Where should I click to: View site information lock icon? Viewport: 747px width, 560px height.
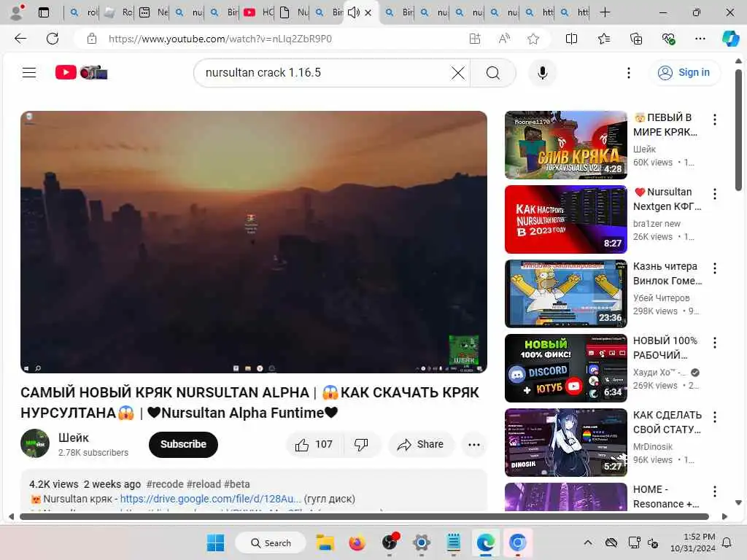click(x=92, y=39)
